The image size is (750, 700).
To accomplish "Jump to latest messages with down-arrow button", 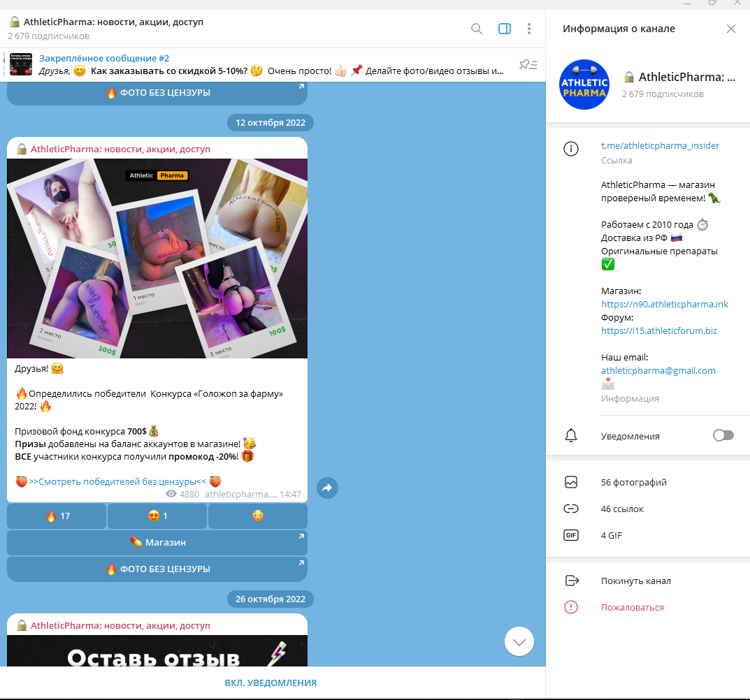I will (x=519, y=641).
